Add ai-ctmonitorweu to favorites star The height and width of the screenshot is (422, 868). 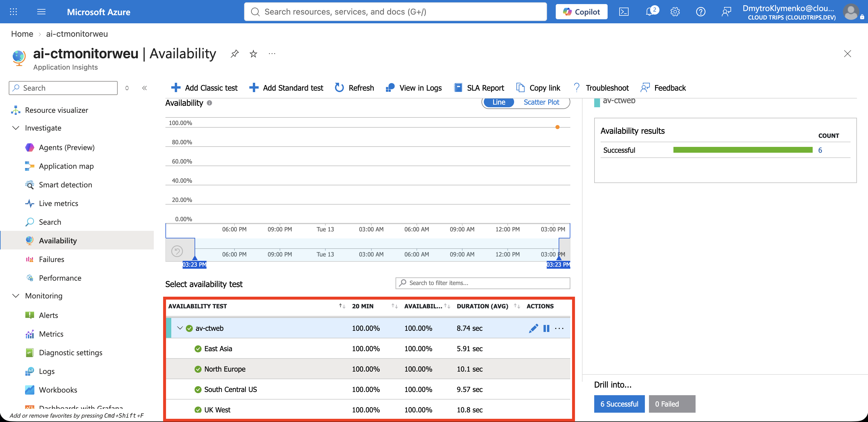253,54
